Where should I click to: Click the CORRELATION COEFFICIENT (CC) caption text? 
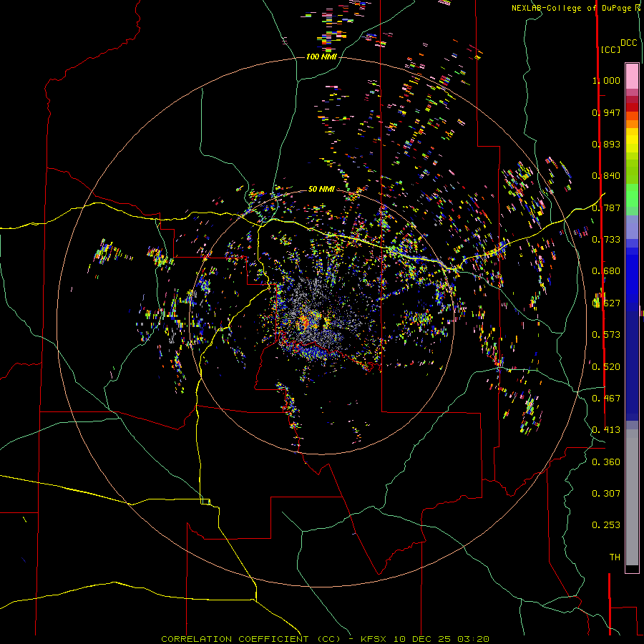click(x=250, y=639)
